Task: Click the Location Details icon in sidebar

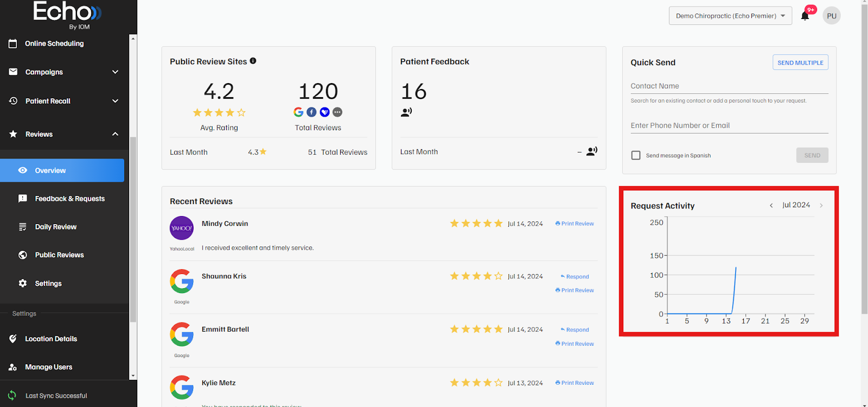Action: pos(13,339)
